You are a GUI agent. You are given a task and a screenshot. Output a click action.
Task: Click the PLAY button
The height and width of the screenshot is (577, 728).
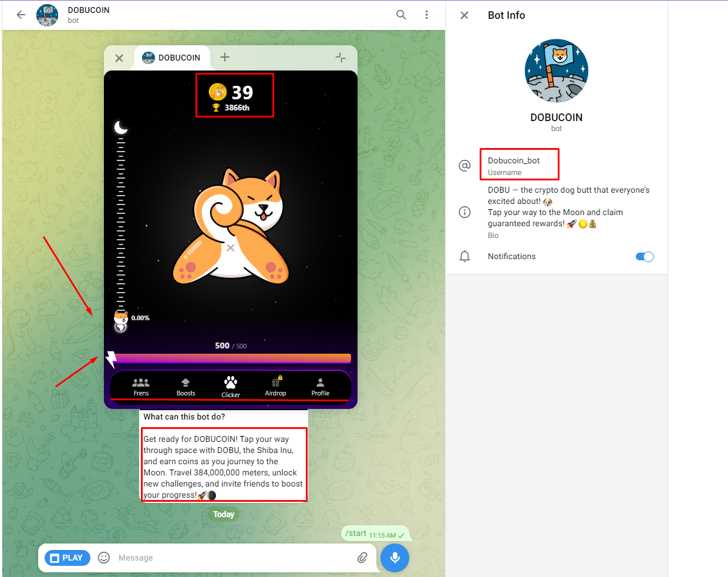pos(67,558)
